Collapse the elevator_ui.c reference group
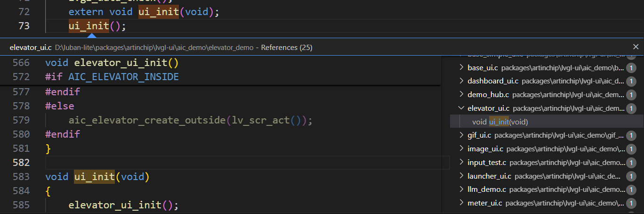Screen dimensions: 644x214 click(461, 108)
